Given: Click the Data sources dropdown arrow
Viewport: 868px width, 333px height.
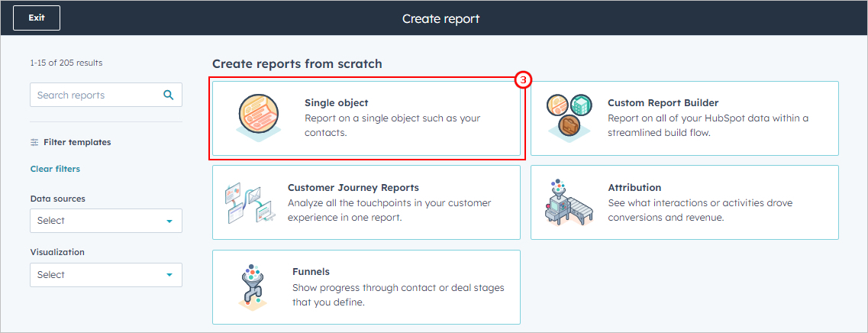Looking at the screenshot, I should tap(169, 221).
